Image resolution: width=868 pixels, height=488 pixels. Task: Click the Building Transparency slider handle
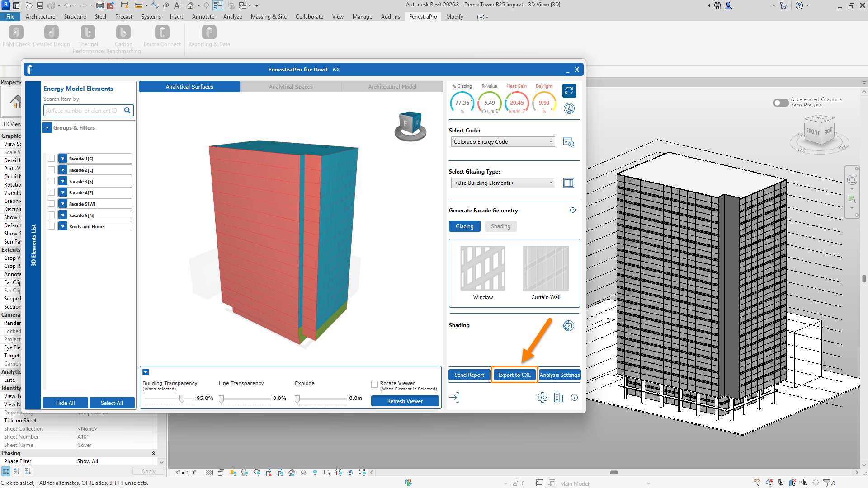(x=182, y=399)
